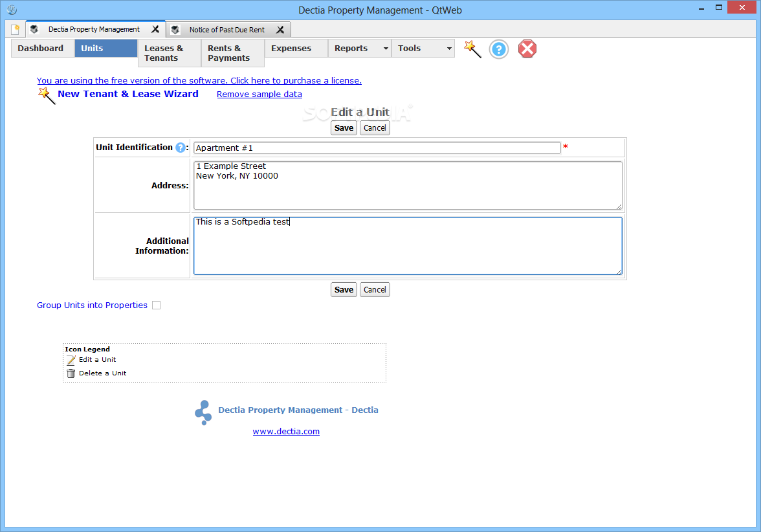This screenshot has height=532, width=761.
Task: Click the Edit a Unit heading text
Action: 360,112
